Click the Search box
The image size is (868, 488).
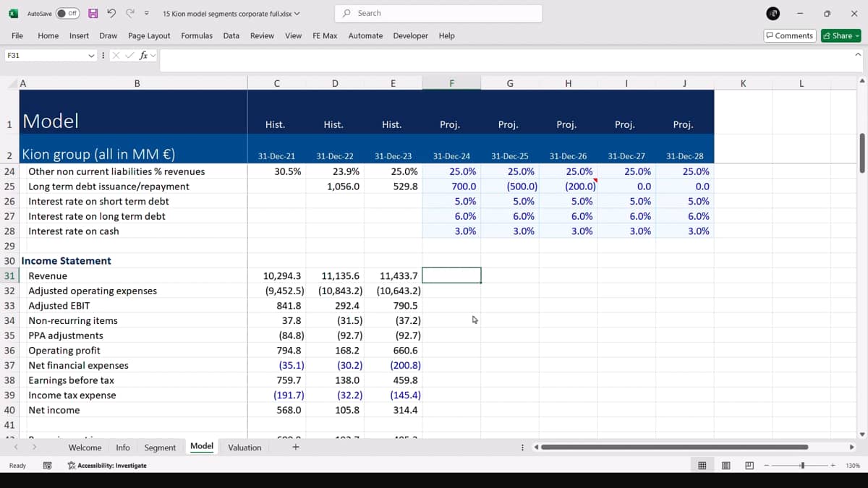click(438, 13)
